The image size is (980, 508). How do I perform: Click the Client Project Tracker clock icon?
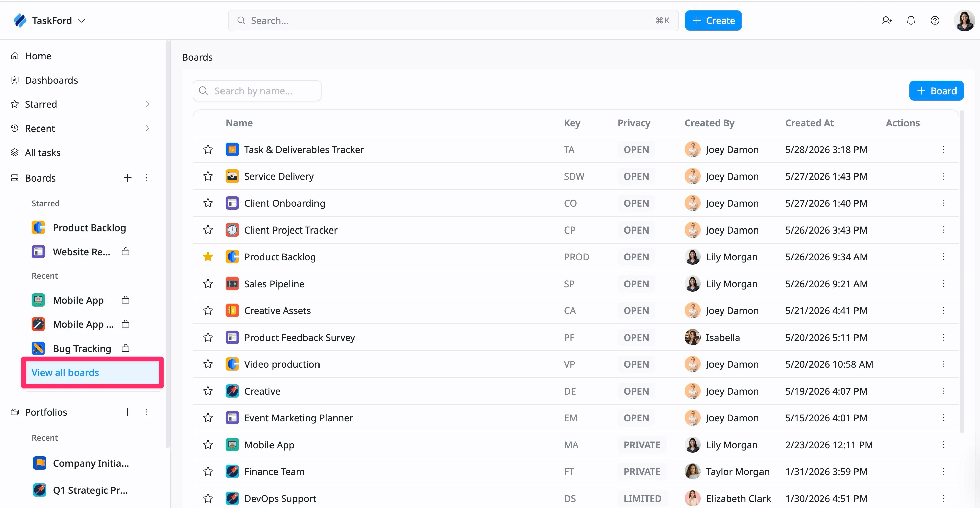(x=232, y=230)
